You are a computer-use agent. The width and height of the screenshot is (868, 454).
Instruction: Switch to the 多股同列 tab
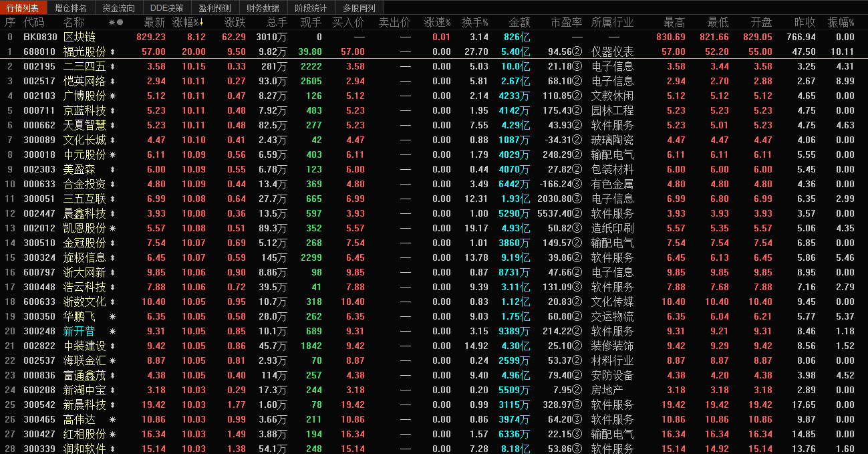(x=359, y=7)
